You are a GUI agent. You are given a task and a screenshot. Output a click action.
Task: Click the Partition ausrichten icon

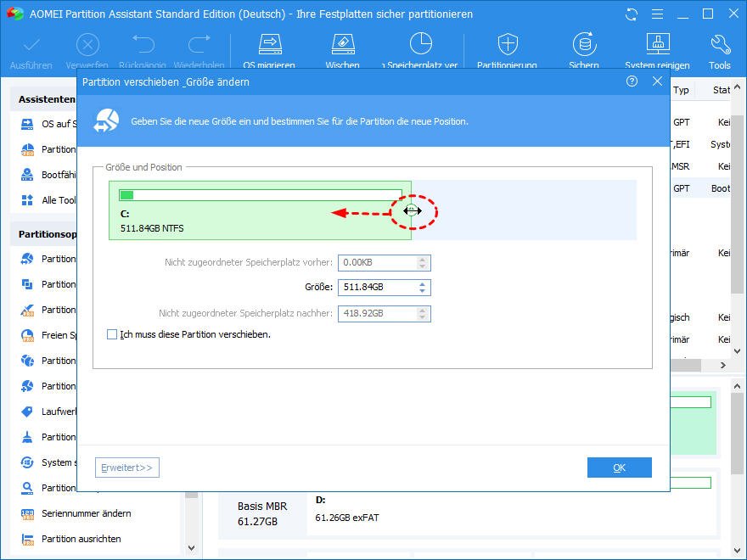(28, 539)
